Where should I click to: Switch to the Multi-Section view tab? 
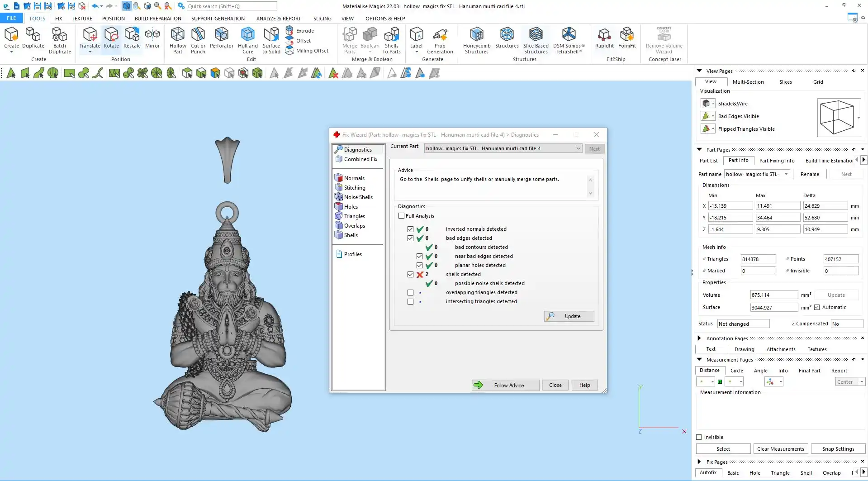coord(748,82)
